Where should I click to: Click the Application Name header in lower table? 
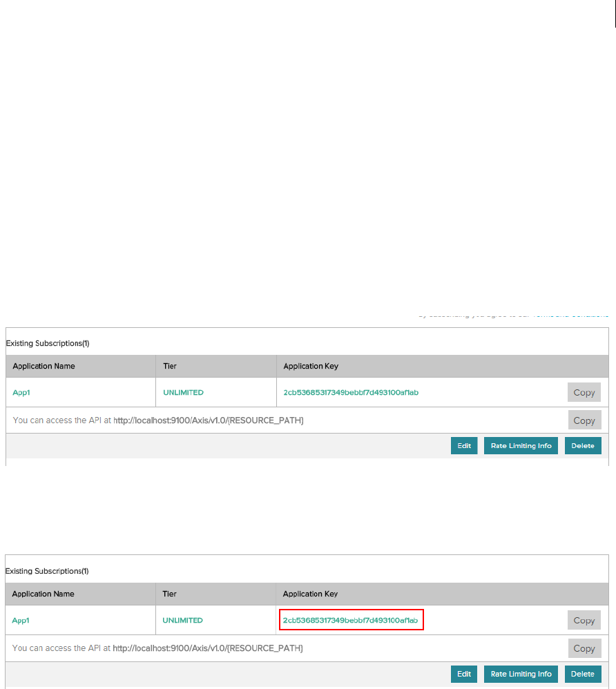(43, 594)
